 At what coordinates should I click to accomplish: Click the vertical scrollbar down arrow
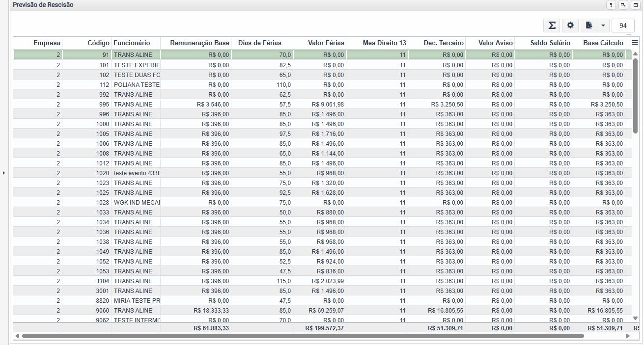pyautogui.click(x=635, y=318)
